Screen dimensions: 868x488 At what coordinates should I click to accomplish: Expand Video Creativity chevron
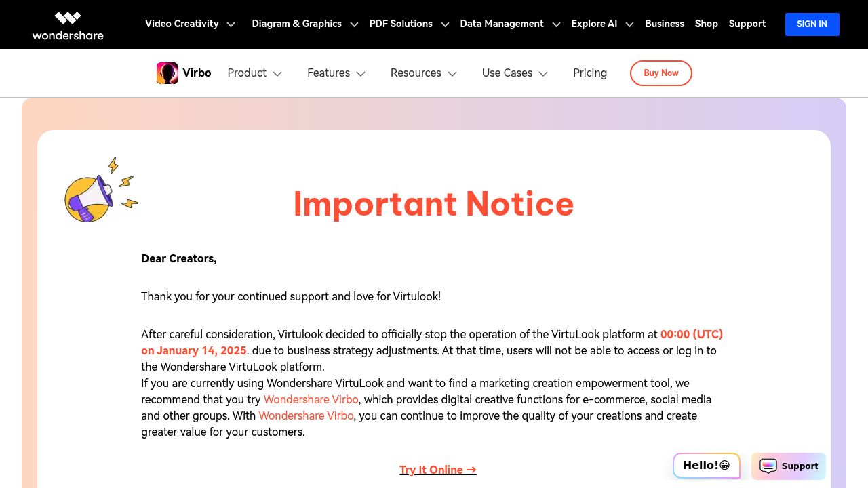[231, 24]
